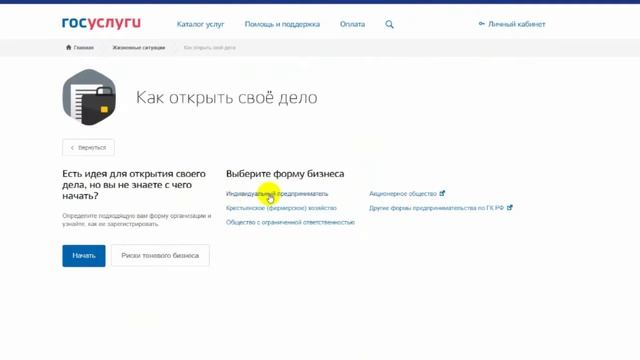
Task: Click the heading Как открыть своё дело
Action: coord(227,98)
